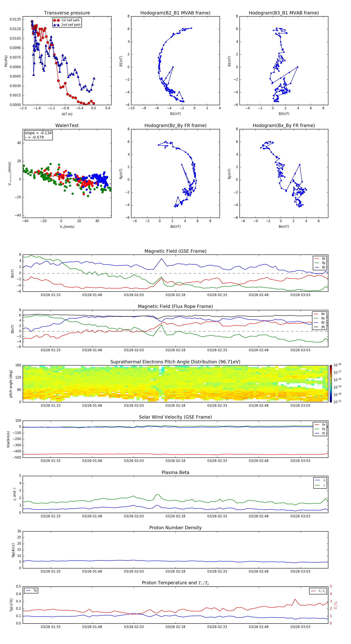The height and width of the screenshot is (644, 351).
Task: Click 'Tp(10^6K)' y-axis label
Action: [x=11, y=605]
